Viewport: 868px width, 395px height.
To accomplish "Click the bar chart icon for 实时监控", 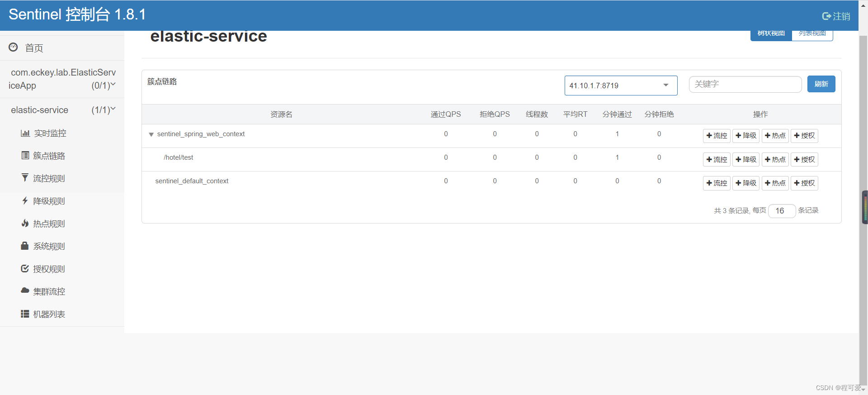I will [25, 133].
